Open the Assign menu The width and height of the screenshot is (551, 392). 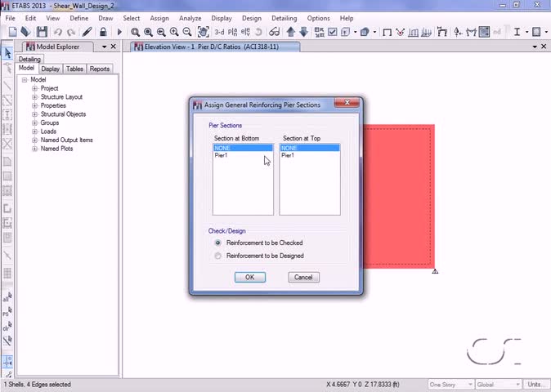coord(159,18)
